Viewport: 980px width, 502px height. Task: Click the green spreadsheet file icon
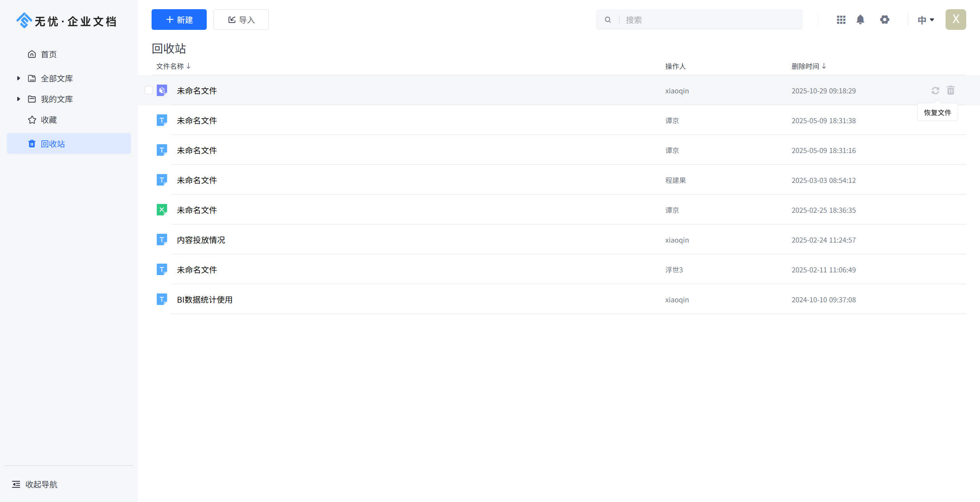tap(162, 210)
